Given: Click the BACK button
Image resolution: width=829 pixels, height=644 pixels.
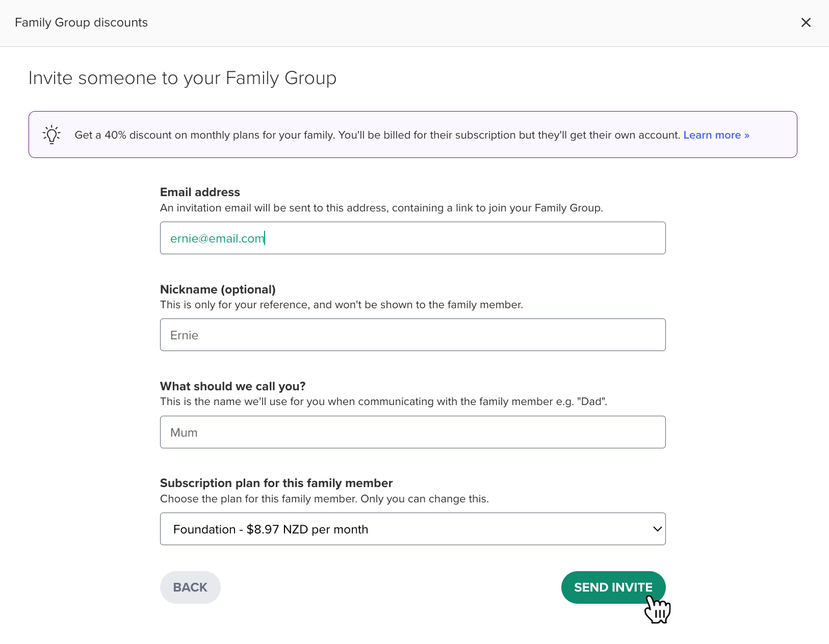Looking at the screenshot, I should [190, 587].
